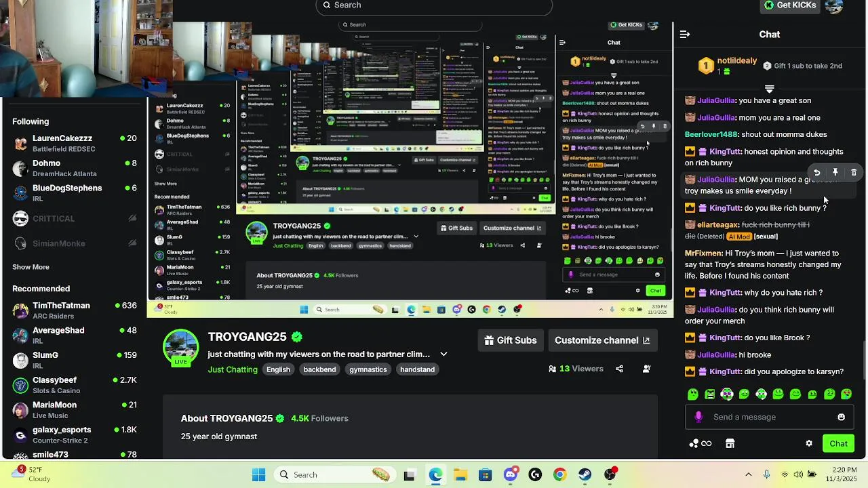
Task: Open AverageShad in the Recommended sidebar list
Action: [x=75, y=335]
